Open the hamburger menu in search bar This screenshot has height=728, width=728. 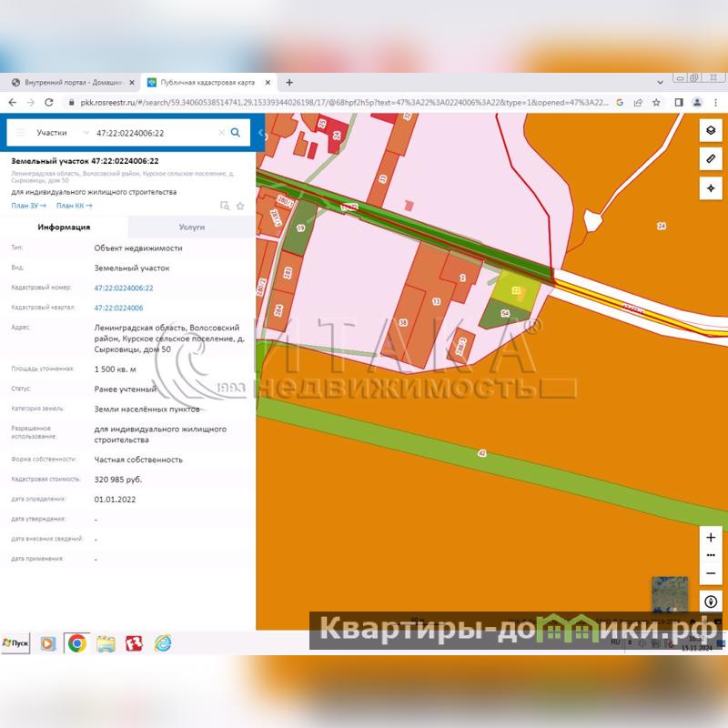20,133
